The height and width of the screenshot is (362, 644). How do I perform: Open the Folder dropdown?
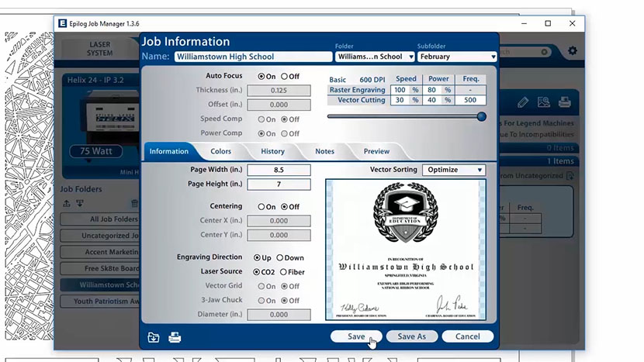pyautogui.click(x=374, y=57)
